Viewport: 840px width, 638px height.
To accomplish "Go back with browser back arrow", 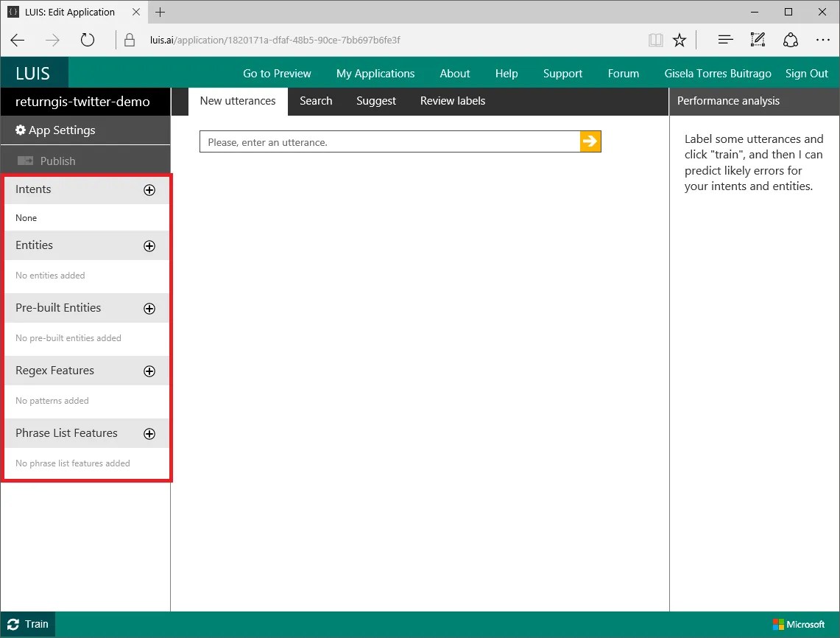I will [x=18, y=41].
